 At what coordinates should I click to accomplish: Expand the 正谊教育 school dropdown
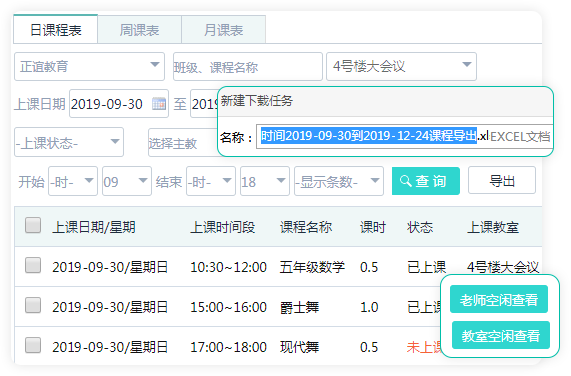point(89,66)
